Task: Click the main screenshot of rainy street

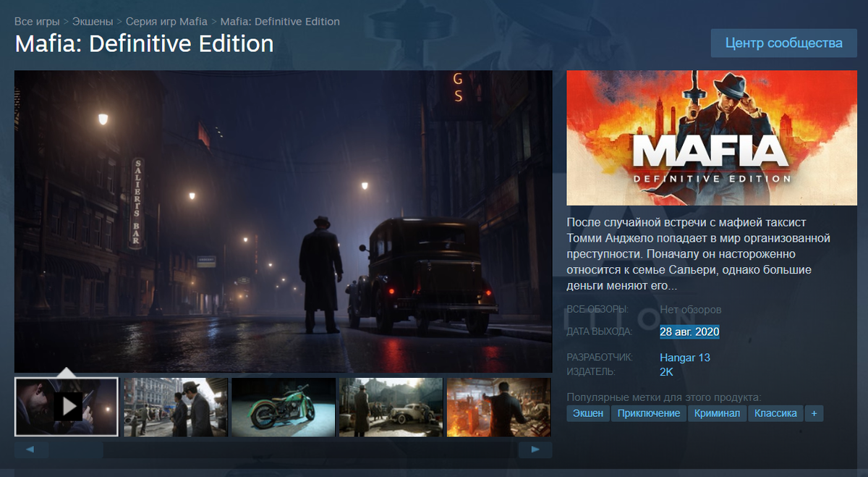Action: pos(284,221)
